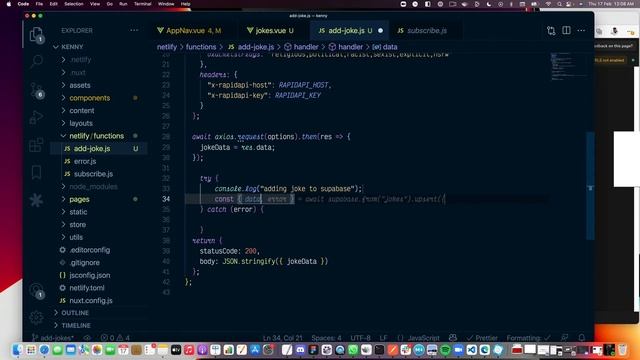Image resolution: width=640 pixels, height=360 pixels.
Task: Click the errors and warnings count in the status bar
Action: [x=115, y=338]
